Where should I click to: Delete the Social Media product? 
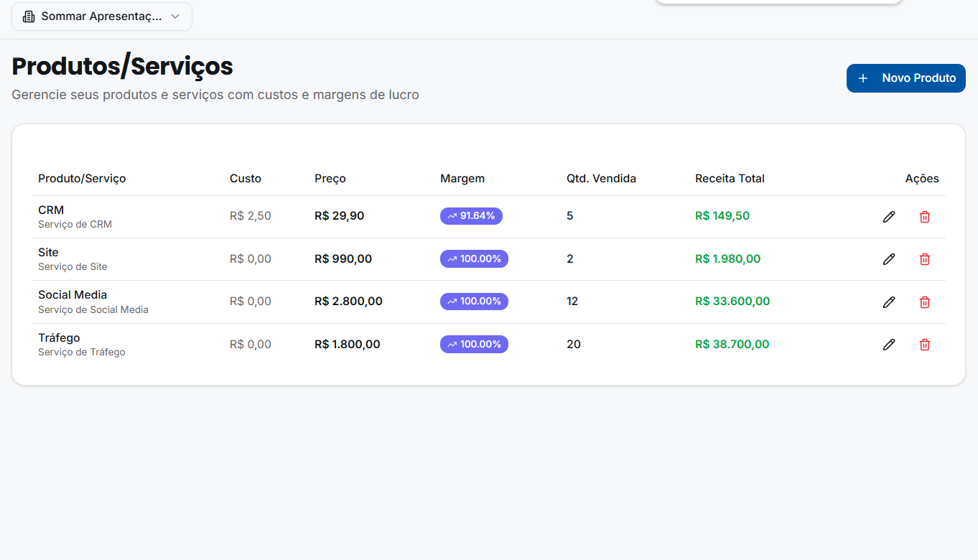click(924, 302)
